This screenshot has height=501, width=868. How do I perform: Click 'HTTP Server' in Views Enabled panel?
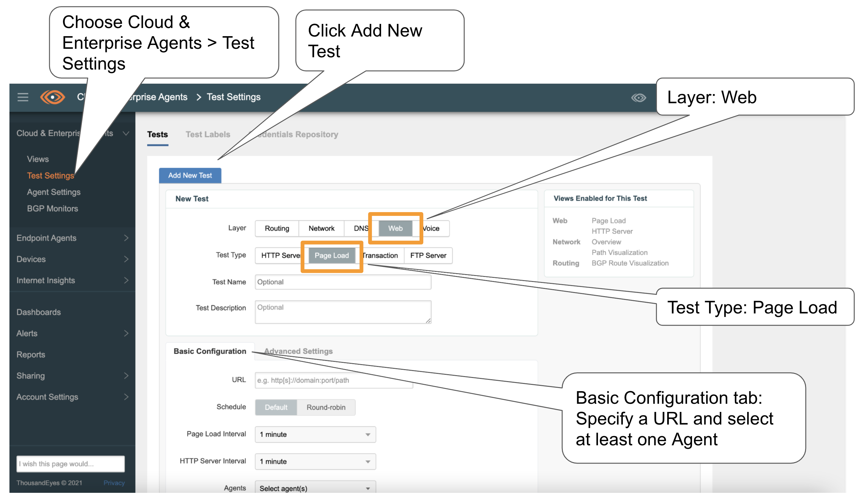click(612, 232)
